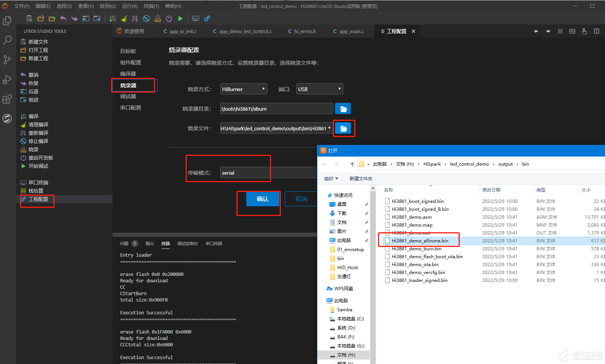605x364 pixels.
Task: Click the serial terminal monitor toolbar icon
Action: [196, 18]
